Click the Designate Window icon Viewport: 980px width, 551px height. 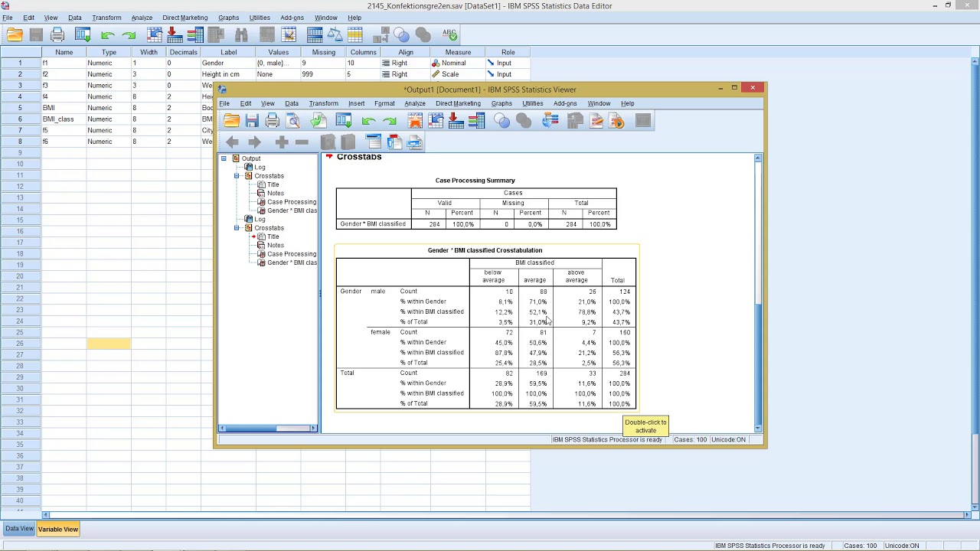point(643,121)
